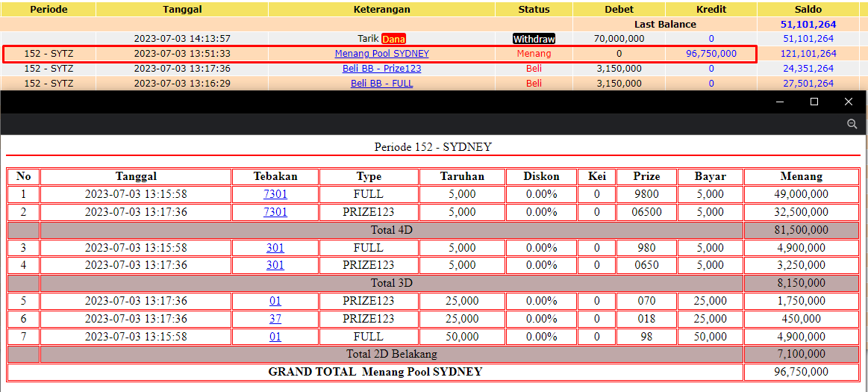
Task: Click tebakan 7301 in row 1
Action: [x=275, y=194]
